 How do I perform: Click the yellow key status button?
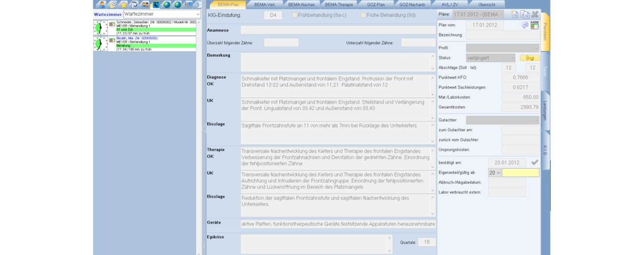(529, 58)
